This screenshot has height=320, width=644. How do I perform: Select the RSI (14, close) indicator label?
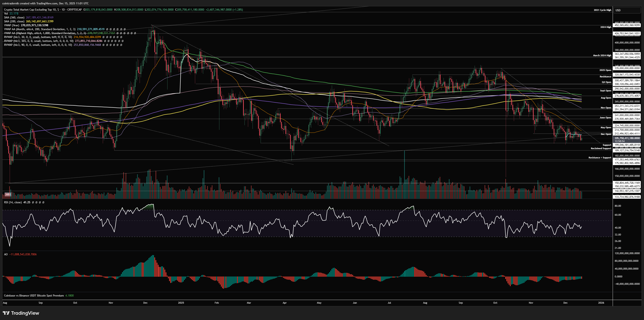point(13,202)
